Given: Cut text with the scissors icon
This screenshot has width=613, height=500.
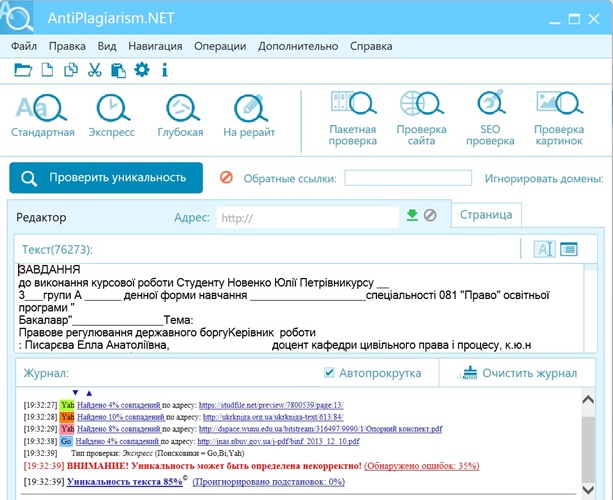Looking at the screenshot, I should [x=95, y=70].
